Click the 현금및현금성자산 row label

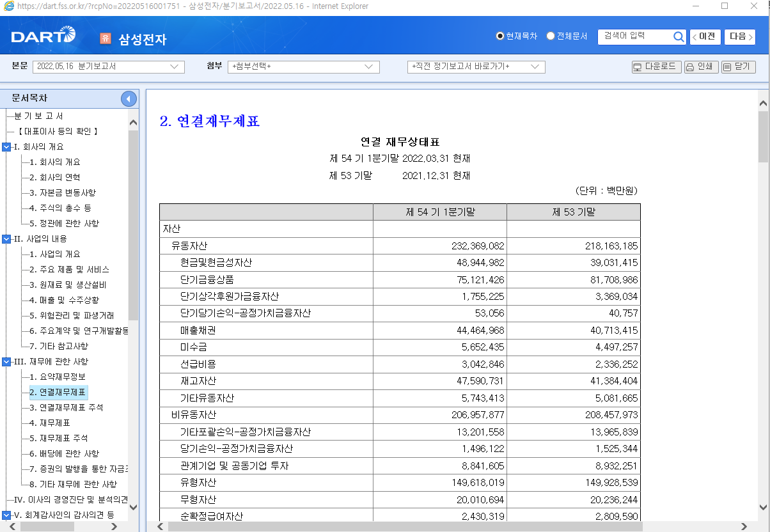pyautogui.click(x=216, y=263)
